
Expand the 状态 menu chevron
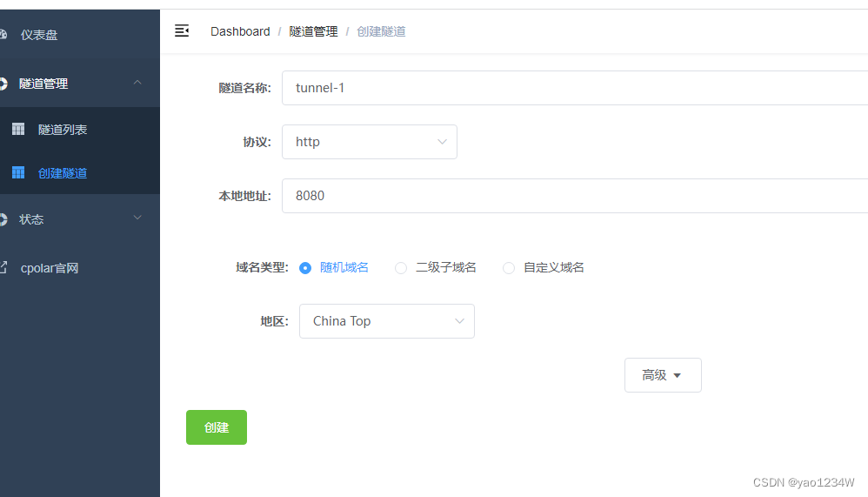[137, 218]
